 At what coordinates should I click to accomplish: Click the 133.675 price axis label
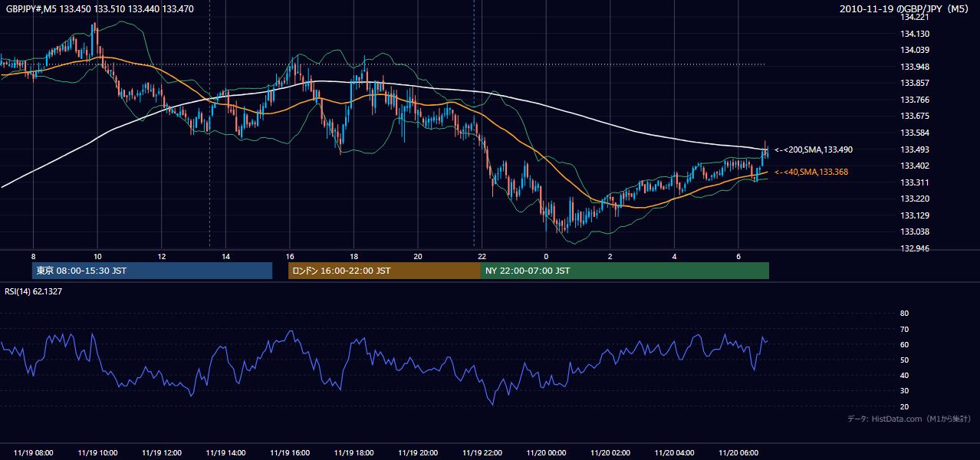914,117
